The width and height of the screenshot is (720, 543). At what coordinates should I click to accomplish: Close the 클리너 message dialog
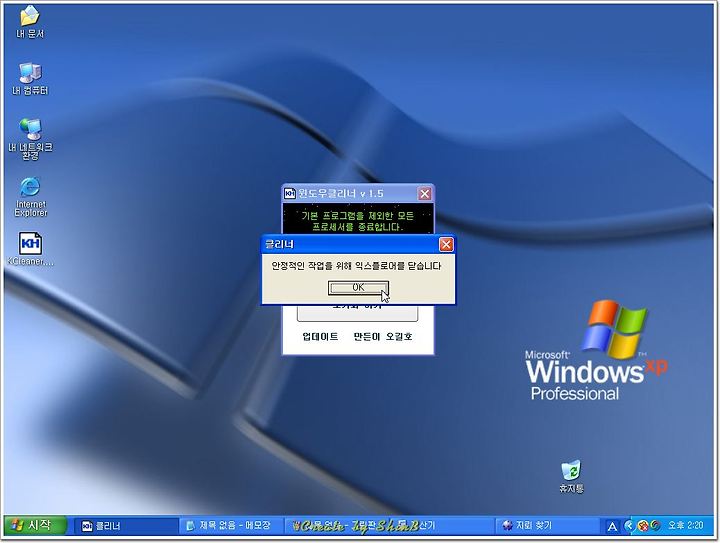446,245
